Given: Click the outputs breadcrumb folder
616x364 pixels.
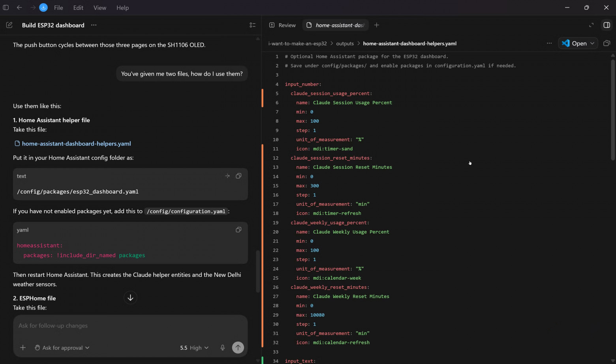Looking at the screenshot, I should coord(345,43).
